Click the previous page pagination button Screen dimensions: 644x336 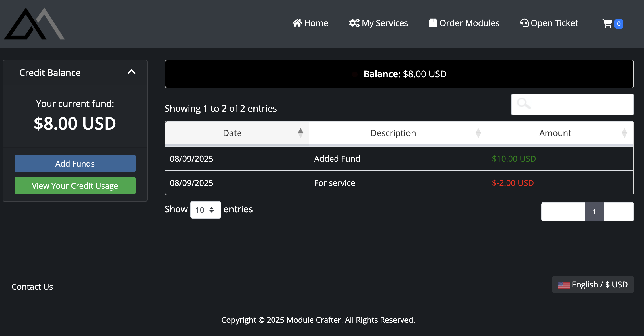(563, 212)
